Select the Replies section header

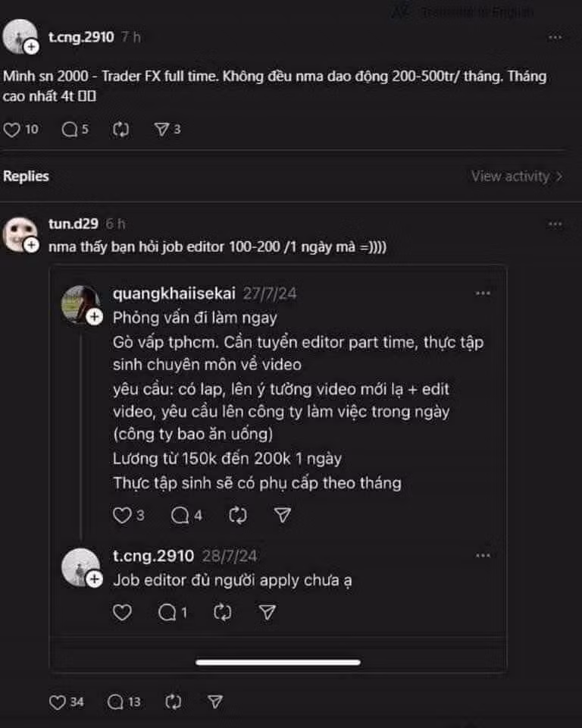[x=26, y=176]
